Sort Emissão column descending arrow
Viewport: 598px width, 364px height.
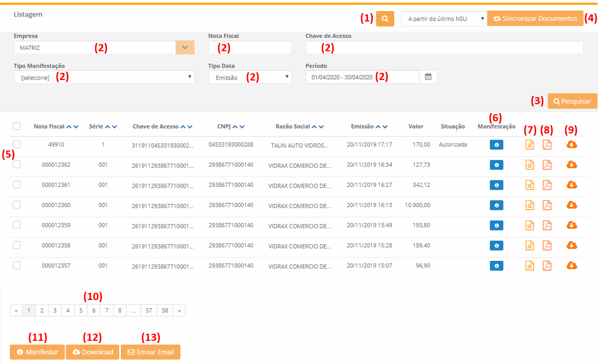coord(385,126)
